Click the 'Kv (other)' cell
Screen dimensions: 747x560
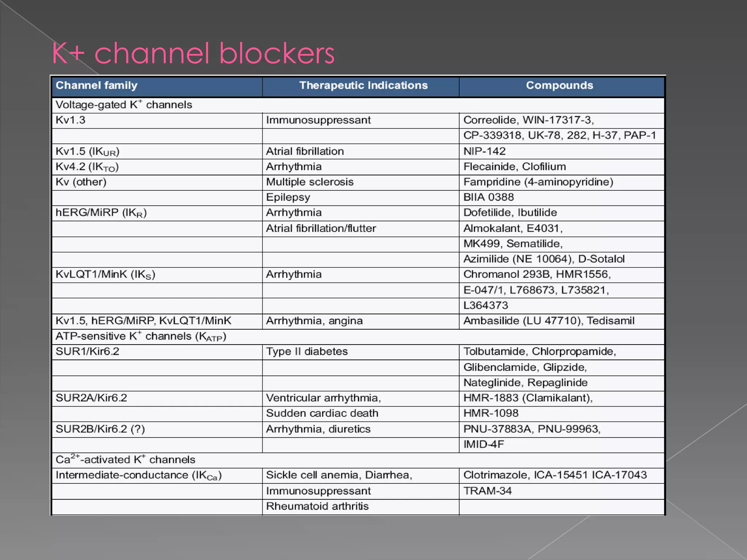pyautogui.click(x=157, y=182)
